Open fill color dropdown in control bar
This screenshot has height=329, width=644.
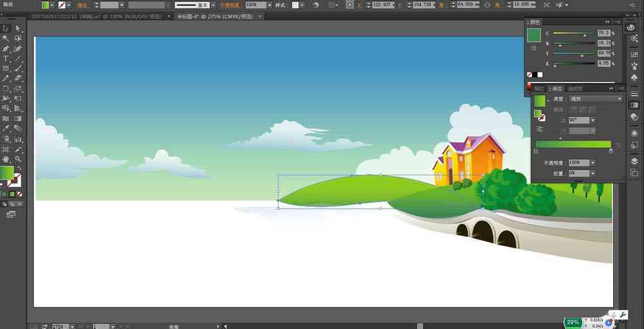point(52,5)
